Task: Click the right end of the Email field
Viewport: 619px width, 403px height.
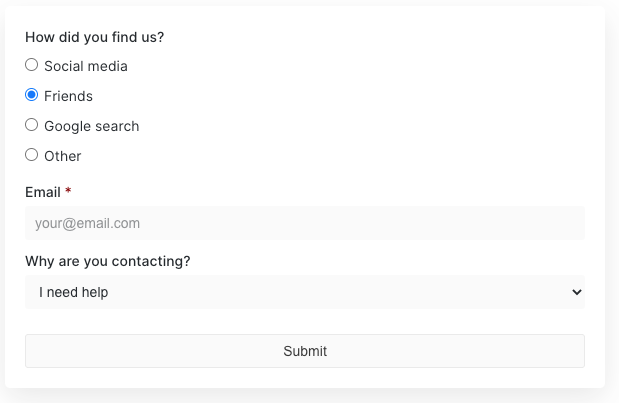Action: coord(572,223)
